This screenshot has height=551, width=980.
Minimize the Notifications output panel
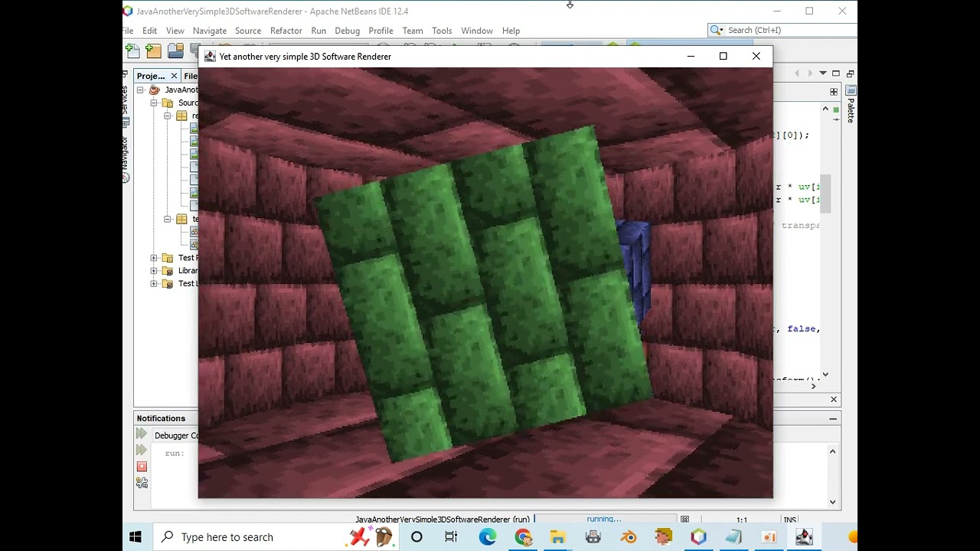833,419
